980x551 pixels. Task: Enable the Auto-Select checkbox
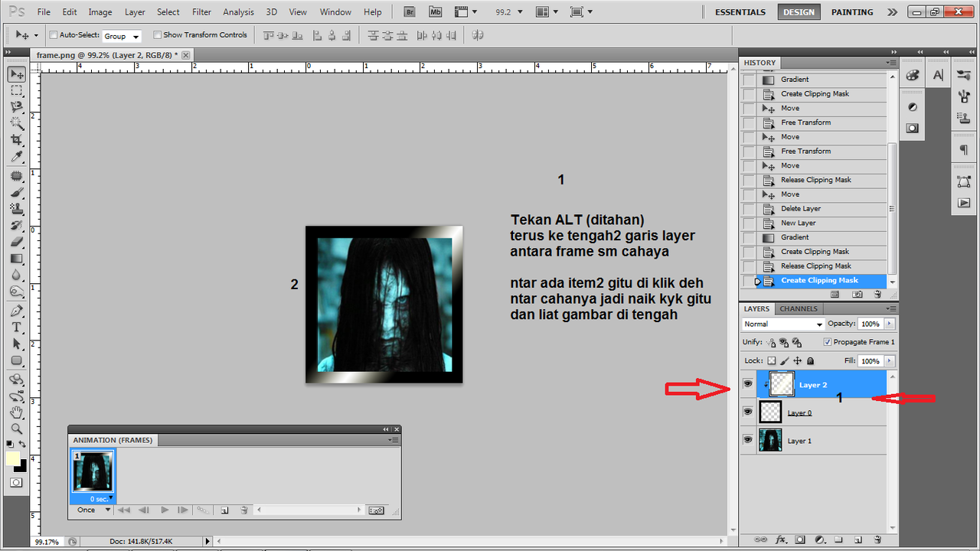pos(52,34)
